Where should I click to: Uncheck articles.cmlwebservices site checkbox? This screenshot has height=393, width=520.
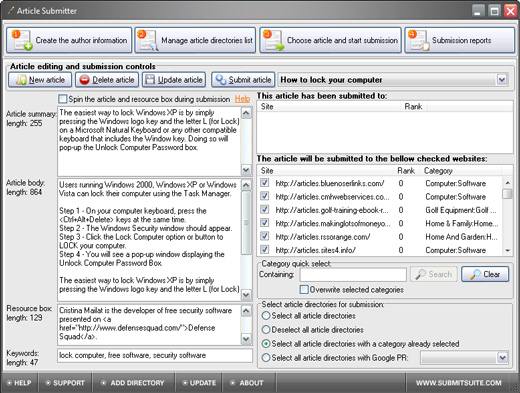point(264,196)
